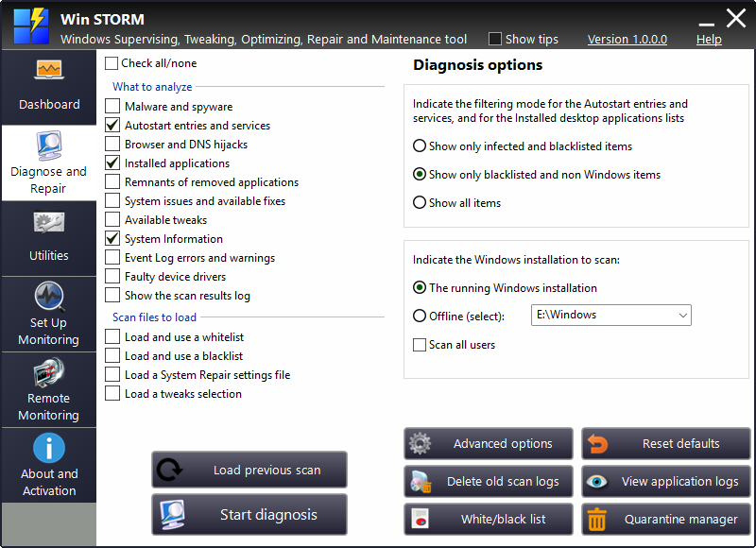
Task: Open Remote Monitoring tab label
Action: 49,407
